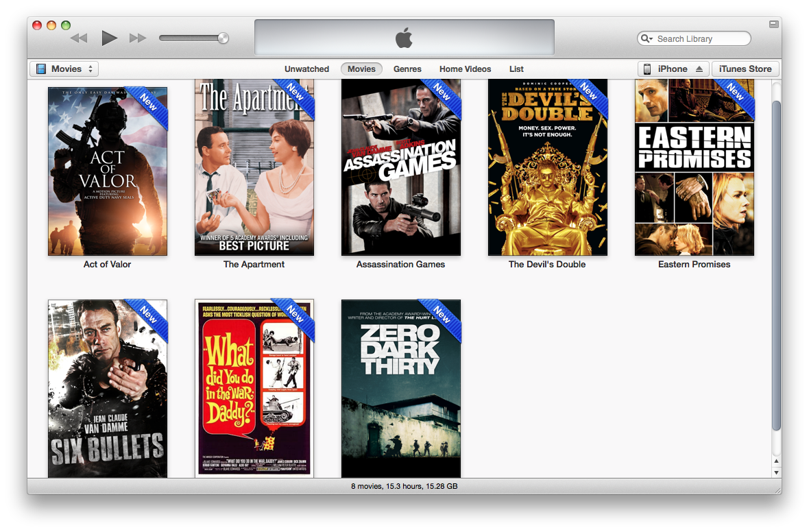Select The Apartment movie poster
Screen dimensions: 809x532
pyautogui.click(x=254, y=167)
